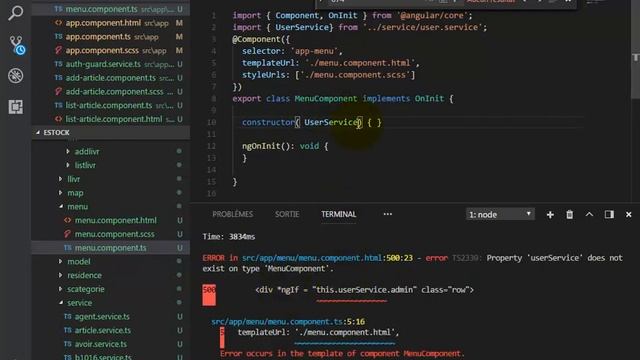Switch to the PROBLÈMES tab

pos(233,214)
